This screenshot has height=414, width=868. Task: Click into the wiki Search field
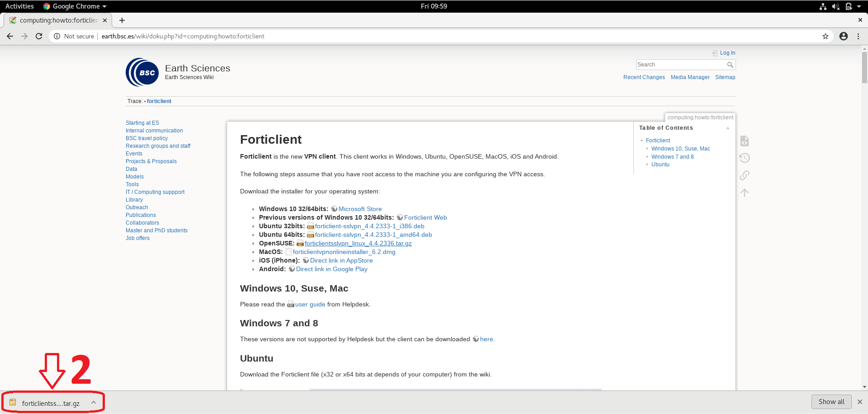coord(680,65)
